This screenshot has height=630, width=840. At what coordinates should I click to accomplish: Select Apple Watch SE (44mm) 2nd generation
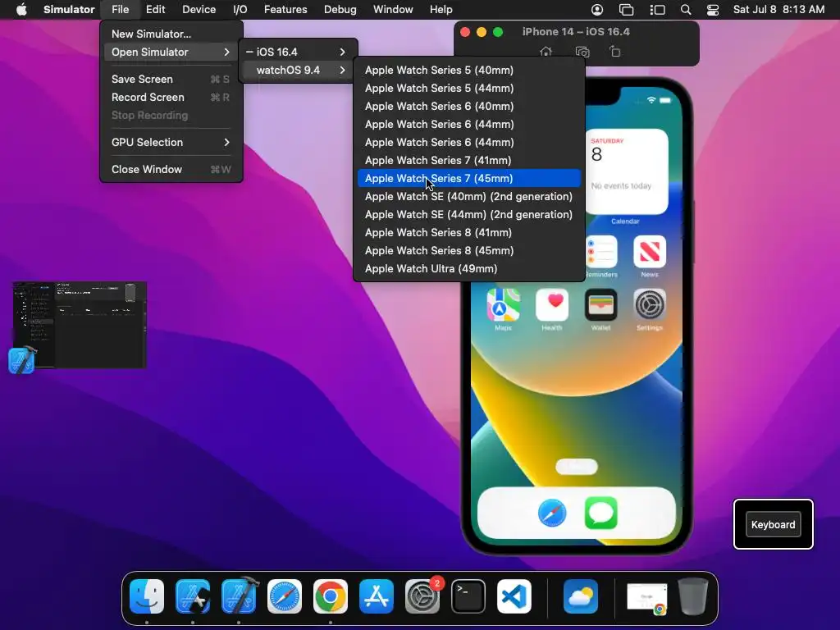click(x=468, y=215)
